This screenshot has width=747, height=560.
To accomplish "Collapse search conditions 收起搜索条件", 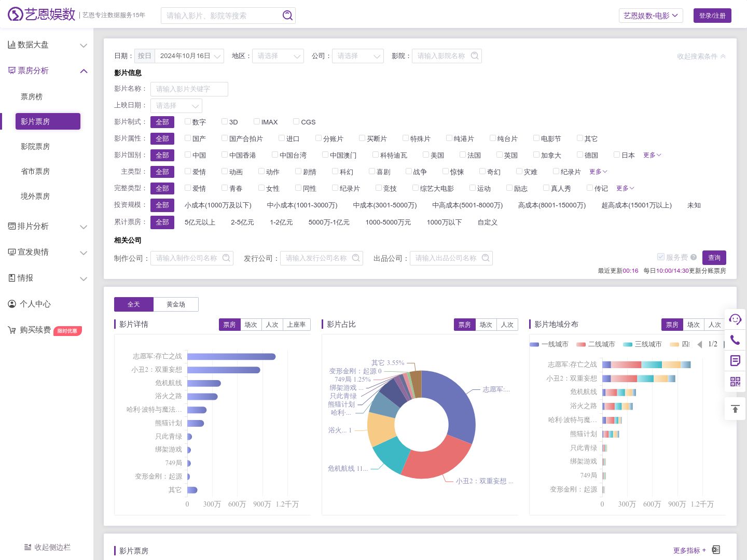I will coord(701,56).
